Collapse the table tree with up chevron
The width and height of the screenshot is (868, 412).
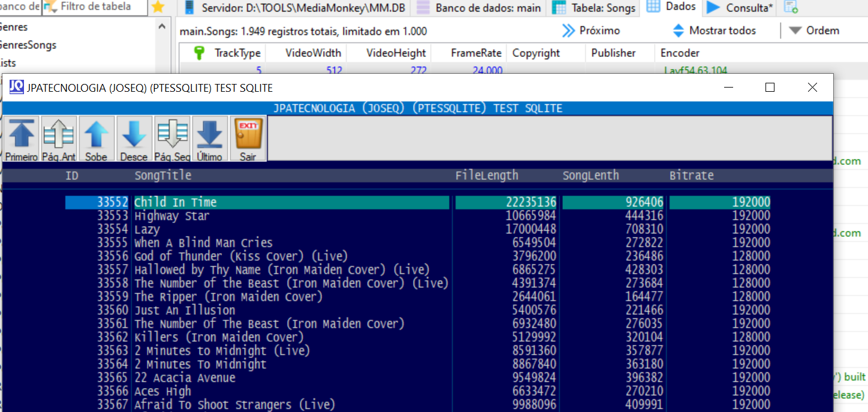coord(162,27)
